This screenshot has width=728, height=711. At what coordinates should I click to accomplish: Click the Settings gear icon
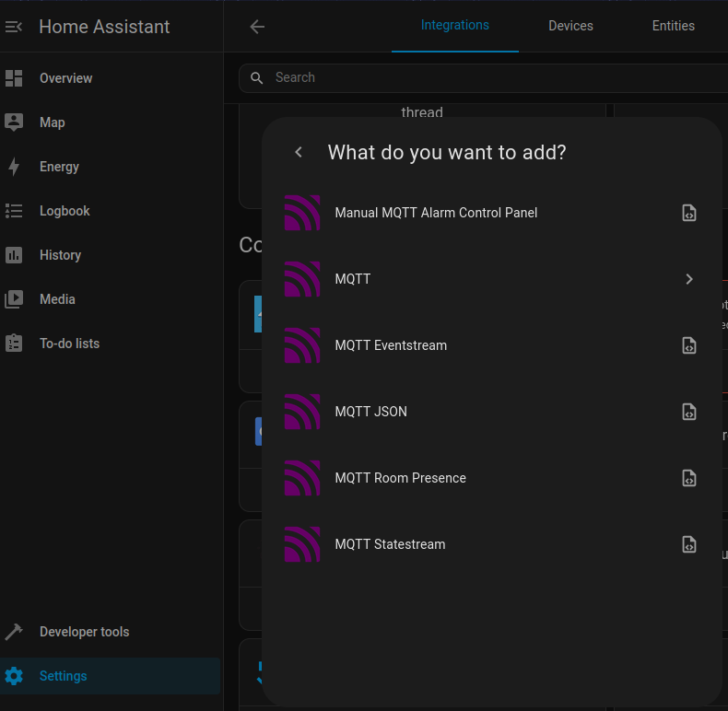(14, 676)
